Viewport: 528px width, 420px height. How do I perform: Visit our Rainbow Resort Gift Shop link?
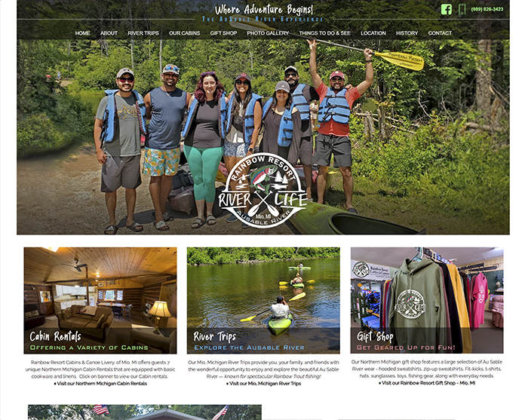427,383
